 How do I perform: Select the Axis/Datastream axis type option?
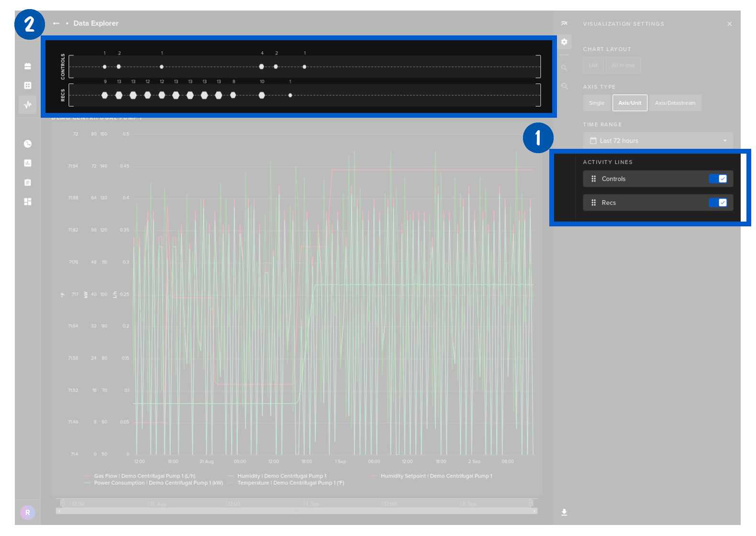[675, 103]
